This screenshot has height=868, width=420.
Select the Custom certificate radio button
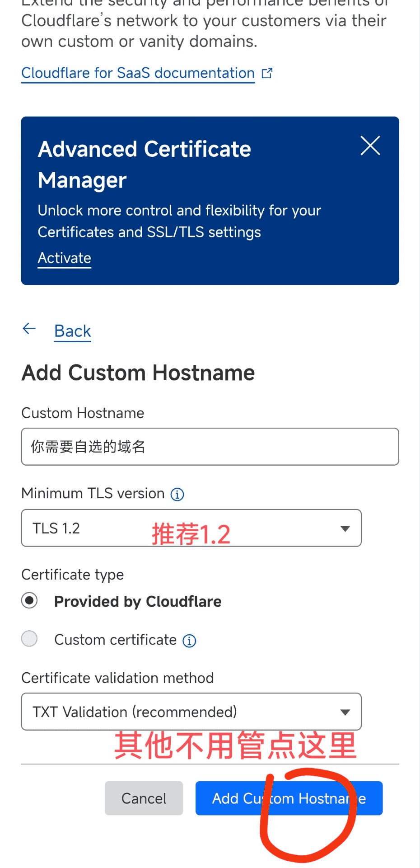coord(30,639)
